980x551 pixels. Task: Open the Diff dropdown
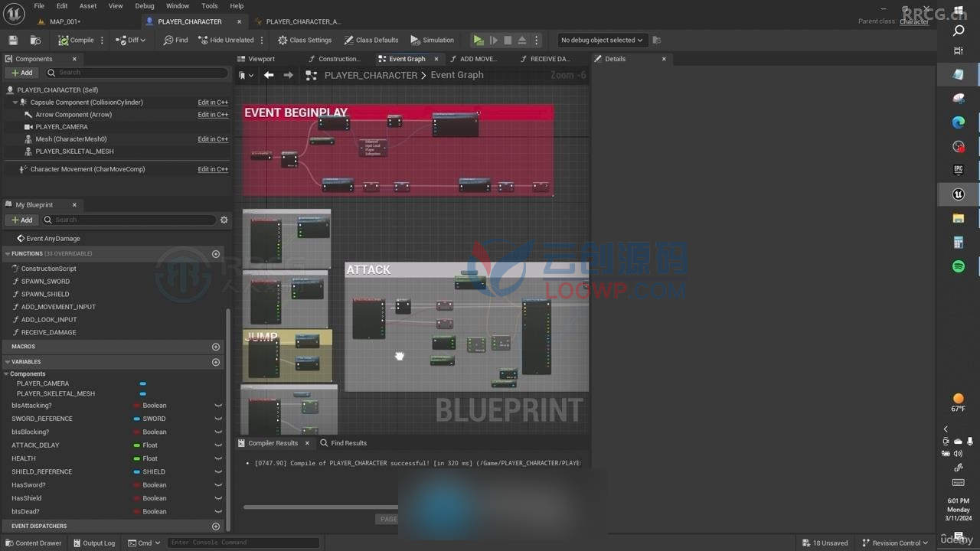tap(131, 40)
